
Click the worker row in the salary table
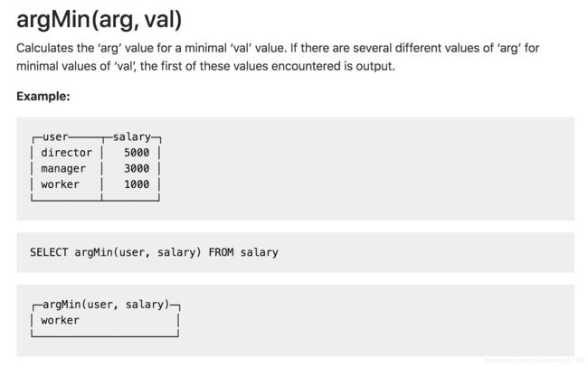click(96, 184)
